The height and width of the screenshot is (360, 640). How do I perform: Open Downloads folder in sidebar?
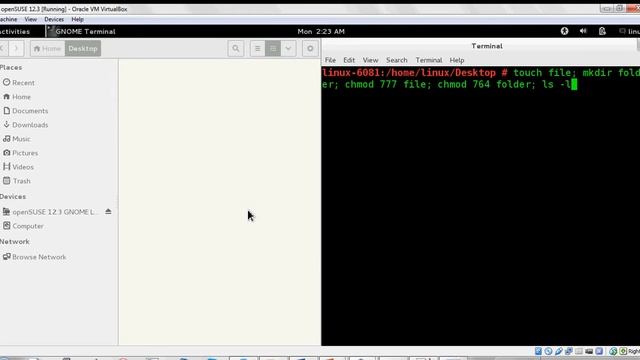click(x=26, y=125)
